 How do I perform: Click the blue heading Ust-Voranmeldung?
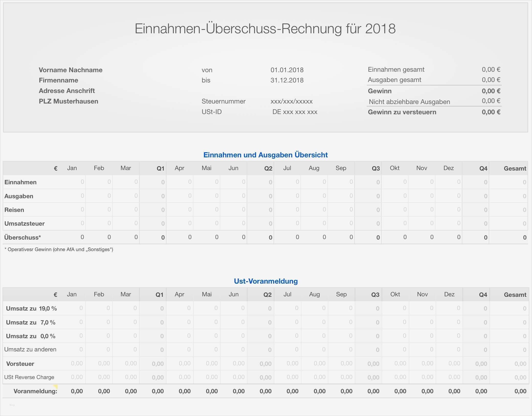(266, 281)
